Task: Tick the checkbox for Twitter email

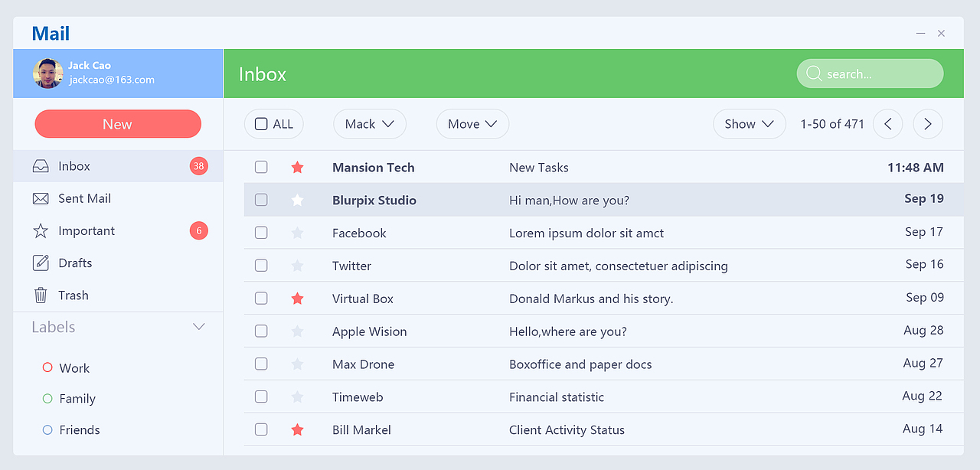Action: click(x=261, y=266)
